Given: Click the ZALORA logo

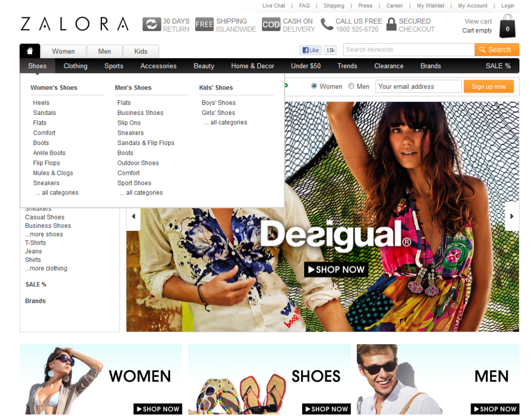Looking at the screenshot, I should (x=75, y=24).
